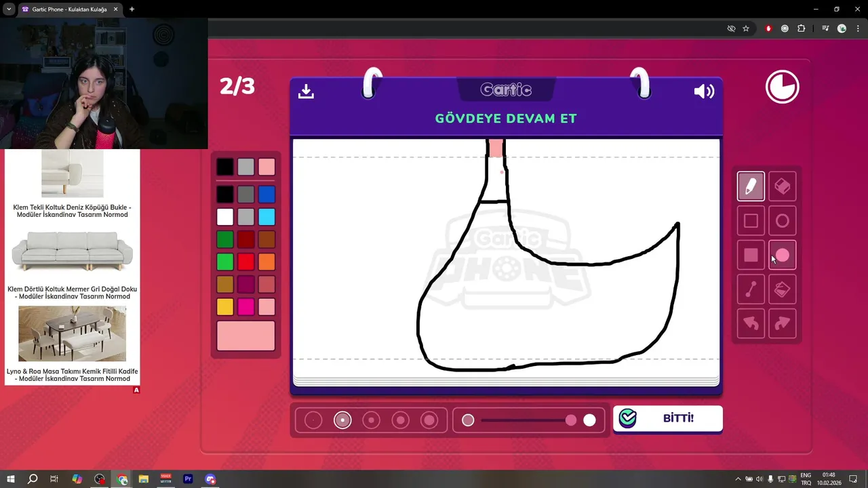Open the red hand blocker extension
Image resolution: width=868 pixels, height=488 pixels.
(768, 28)
